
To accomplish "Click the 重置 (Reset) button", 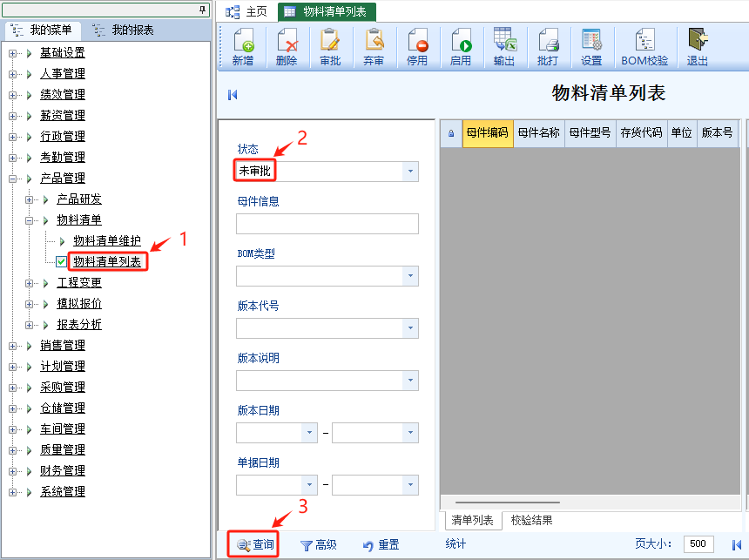I will pyautogui.click(x=381, y=545).
